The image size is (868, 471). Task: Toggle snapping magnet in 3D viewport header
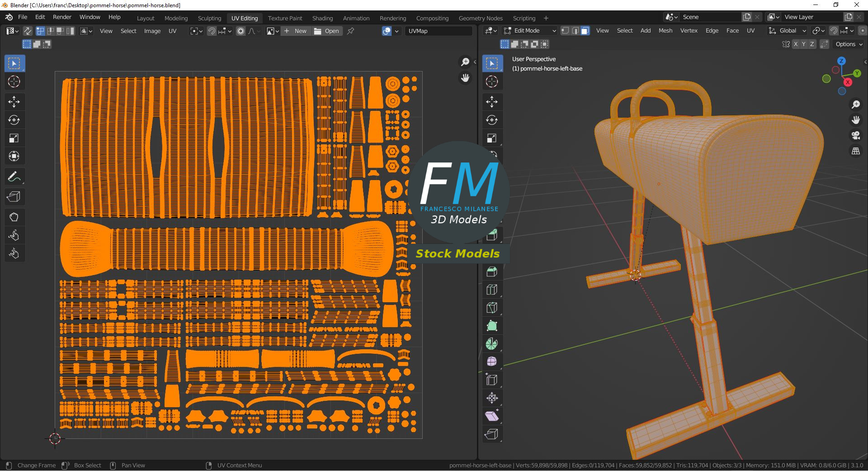(x=834, y=31)
